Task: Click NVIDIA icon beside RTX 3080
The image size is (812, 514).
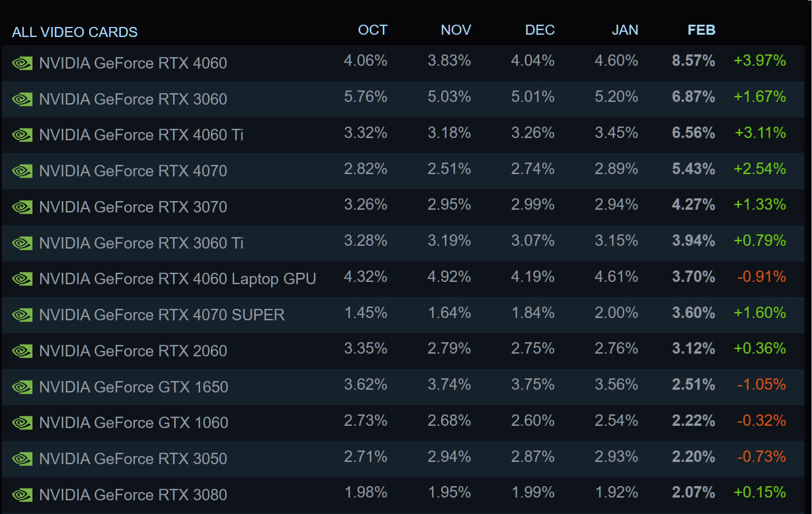Action: [22, 495]
